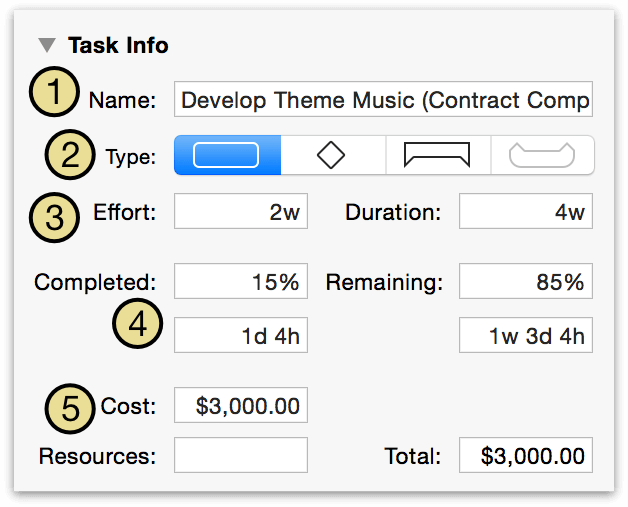628x507 pixels.
Task: Click the numbered callout 1 beside Name
Action: pyautogui.click(x=54, y=92)
